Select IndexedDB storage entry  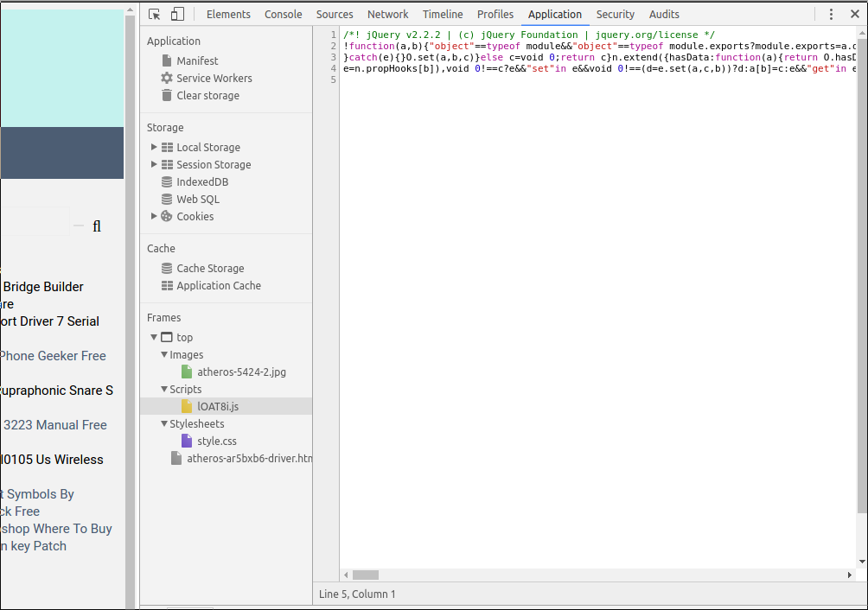point(202,181)
